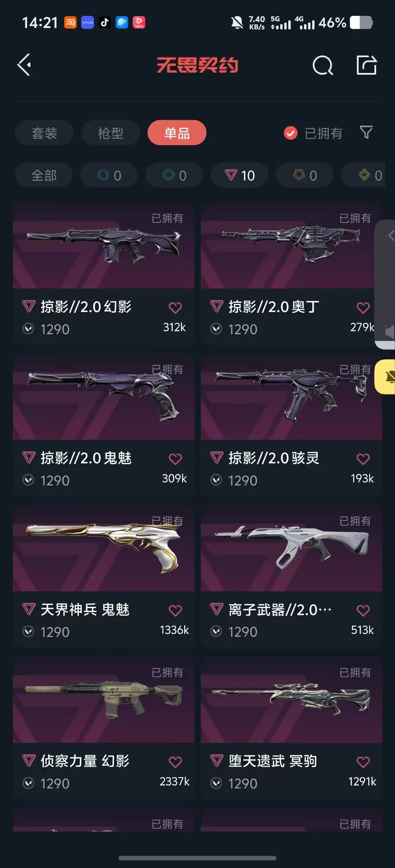395x868 pixels.
Task: Filter by pink triangle tier showing 10
Action: (x=240, y=175)
